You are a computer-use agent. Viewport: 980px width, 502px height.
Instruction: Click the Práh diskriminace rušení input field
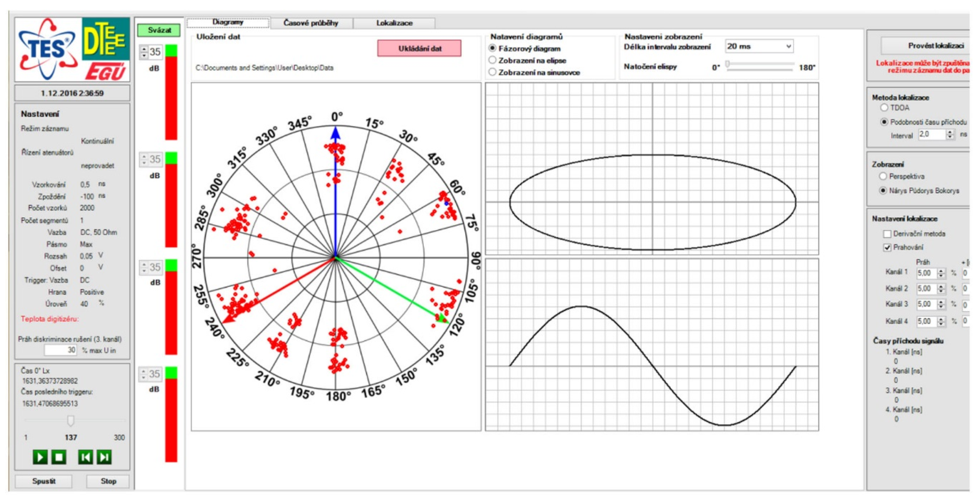(60, 350)
